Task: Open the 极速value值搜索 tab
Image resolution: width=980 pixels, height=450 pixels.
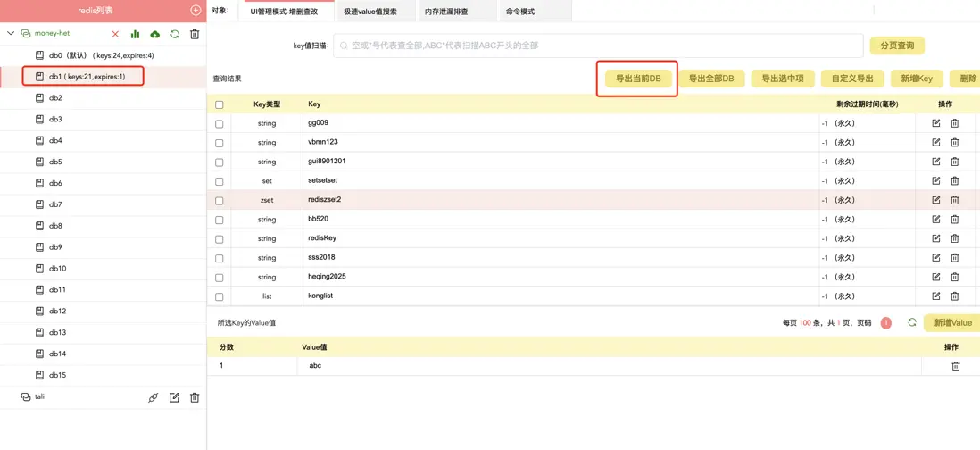Action: (x=378, y=12)
